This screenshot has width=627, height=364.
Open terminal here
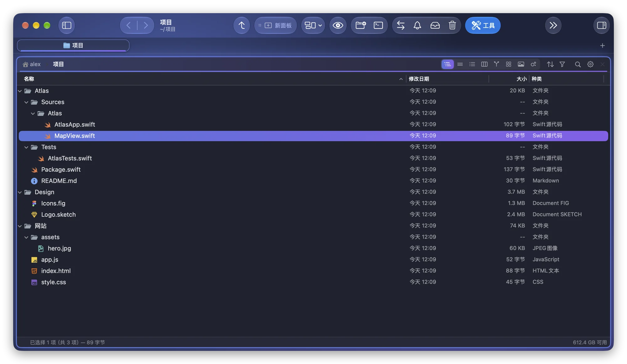coord(378,25)
